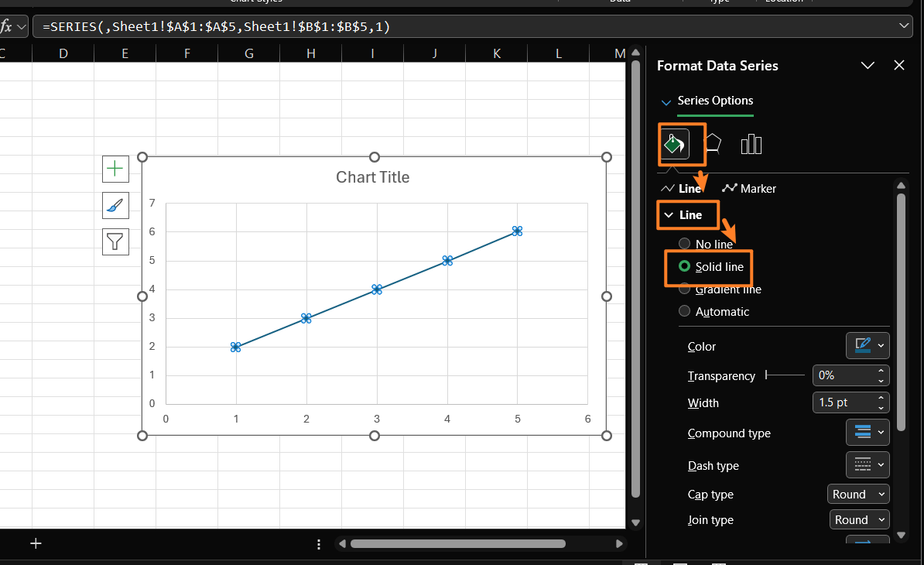Image resolution: width=924 pixels, height=565 pixels.
Task: Select column L header
Action: pos(559,53)
